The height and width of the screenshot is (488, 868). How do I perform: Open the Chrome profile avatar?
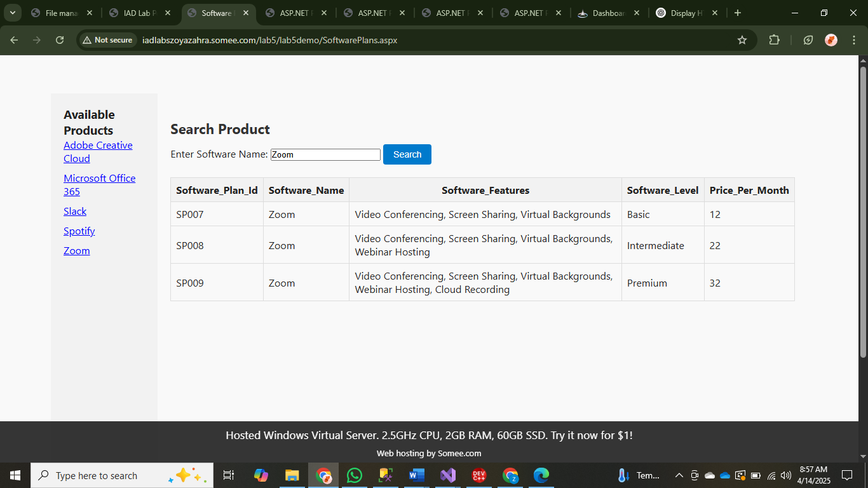coord(831,40)
